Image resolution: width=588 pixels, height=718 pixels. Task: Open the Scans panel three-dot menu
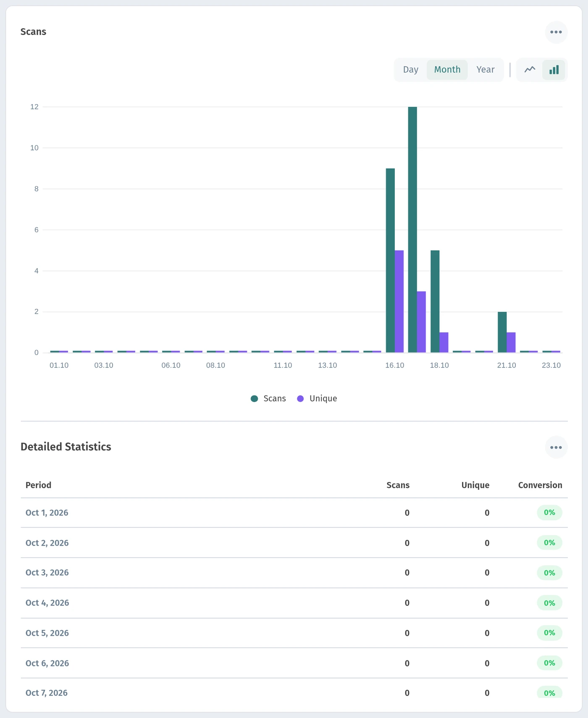[x=556, y=32]
